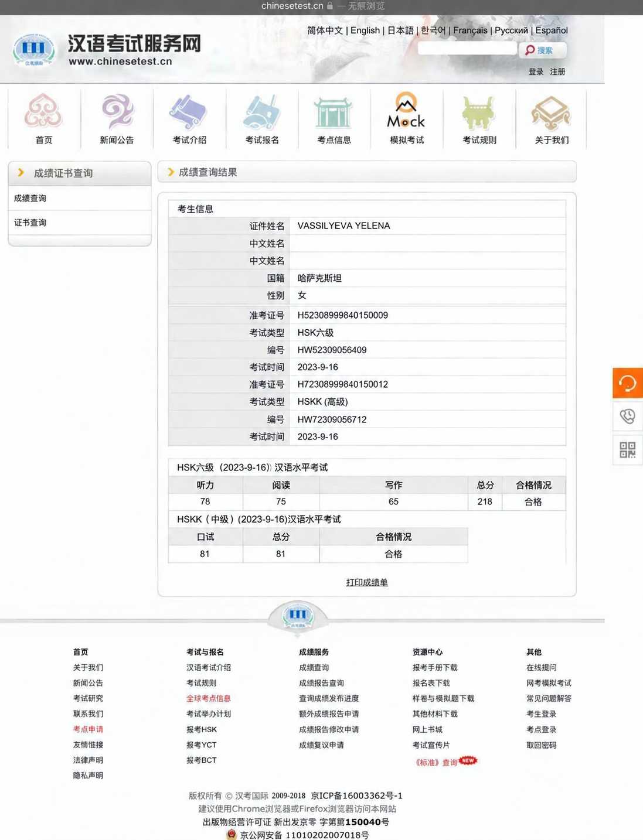Click the 登录 login link
Image resolution: width=643 pixels, height=840 pixels.
click(536, 71)
